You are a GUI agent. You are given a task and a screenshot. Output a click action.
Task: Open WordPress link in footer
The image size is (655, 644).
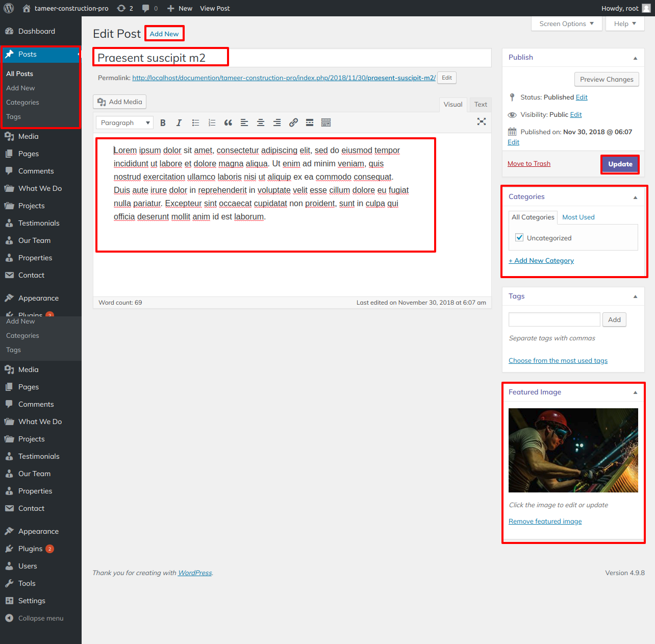pyautogui.click(x=195, y=573)
